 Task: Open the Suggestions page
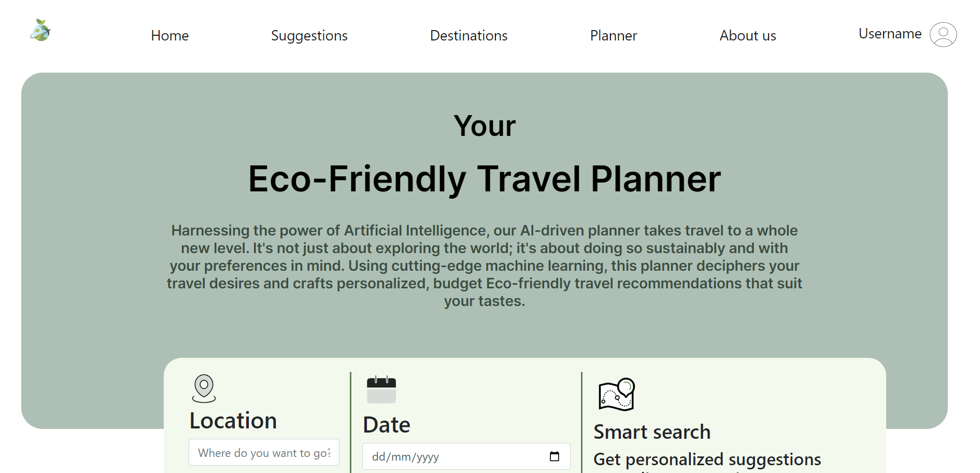[x=309, y=36]
